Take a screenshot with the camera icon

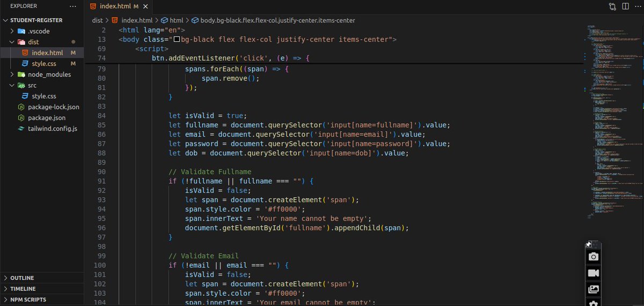593,257
